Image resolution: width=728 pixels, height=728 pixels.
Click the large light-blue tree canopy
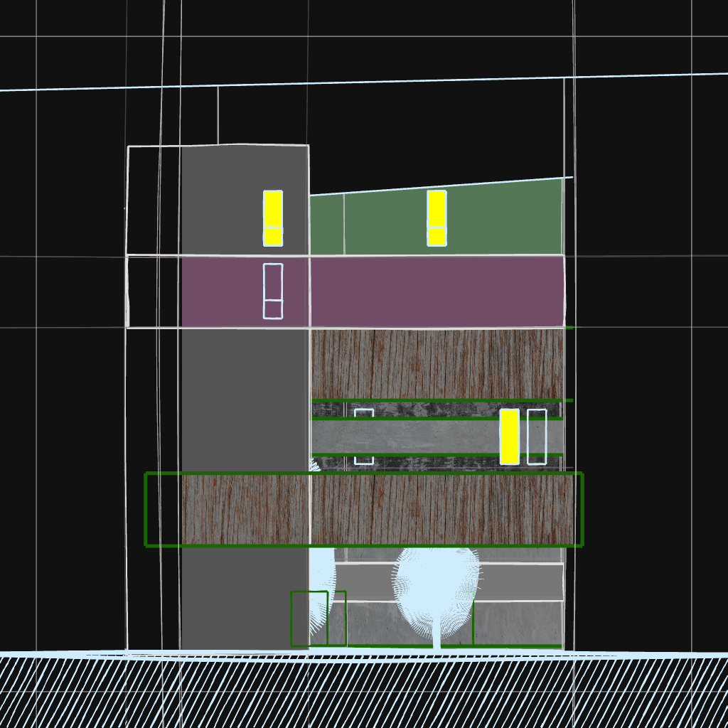(x=437, y=587)
